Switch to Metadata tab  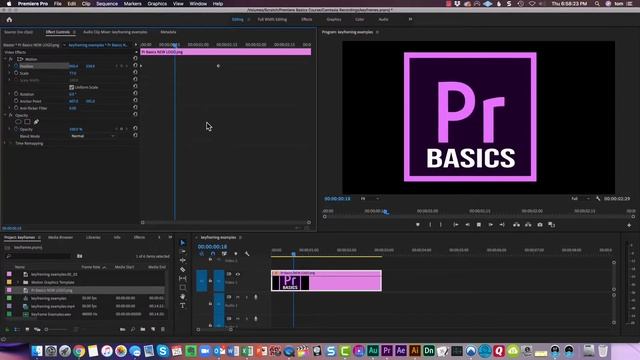(168, 32)
